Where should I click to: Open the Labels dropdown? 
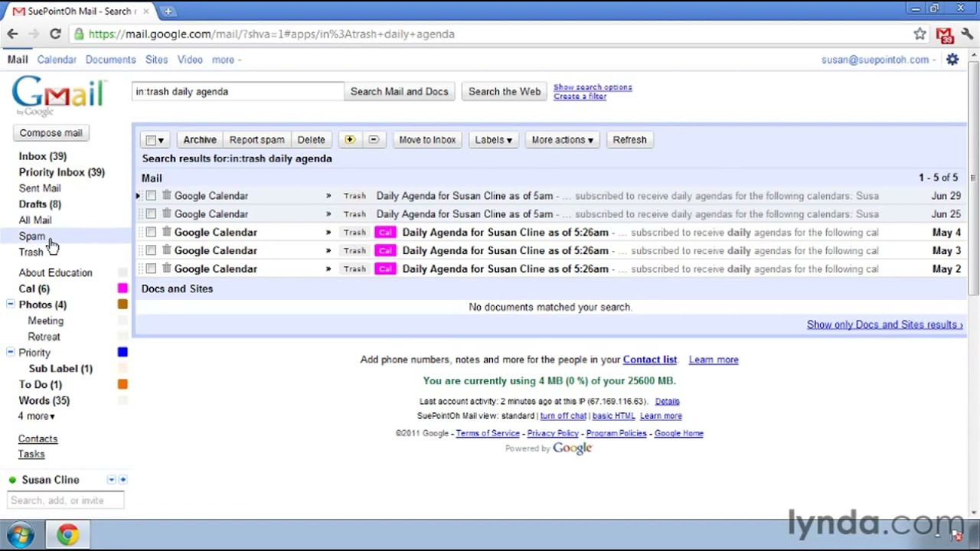click(x=493, y=139)
